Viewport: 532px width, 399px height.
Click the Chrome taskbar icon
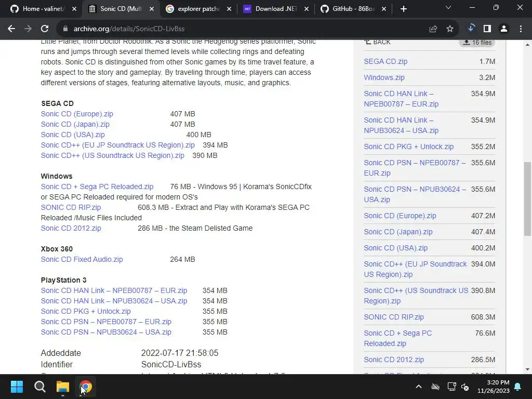[x=86, y=387]
